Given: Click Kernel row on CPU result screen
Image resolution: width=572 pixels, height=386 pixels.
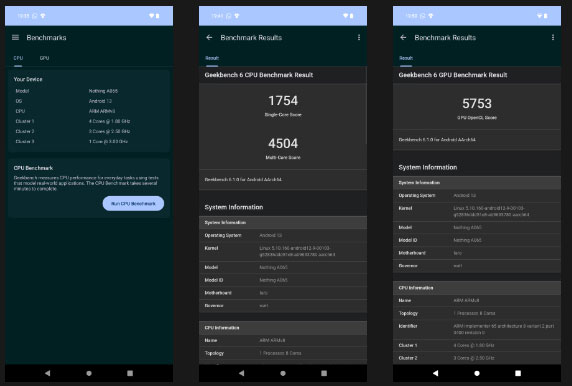Looking at the screenshot, I should click(283, 251).
